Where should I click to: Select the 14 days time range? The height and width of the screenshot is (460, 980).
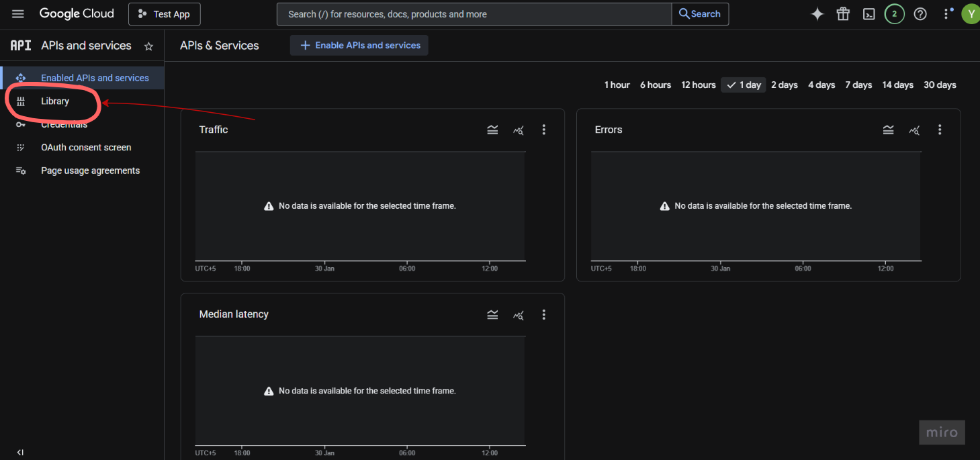pos(898,85)
